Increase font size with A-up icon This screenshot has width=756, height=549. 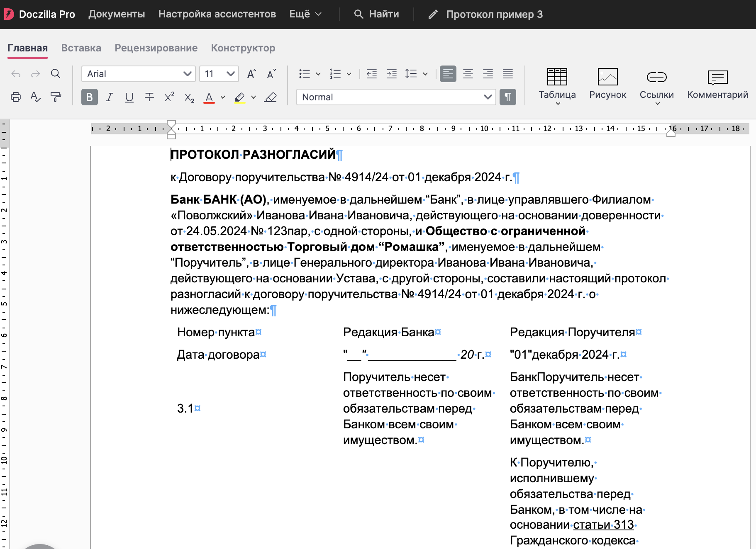pyautogui.click(x=251, y=74)
